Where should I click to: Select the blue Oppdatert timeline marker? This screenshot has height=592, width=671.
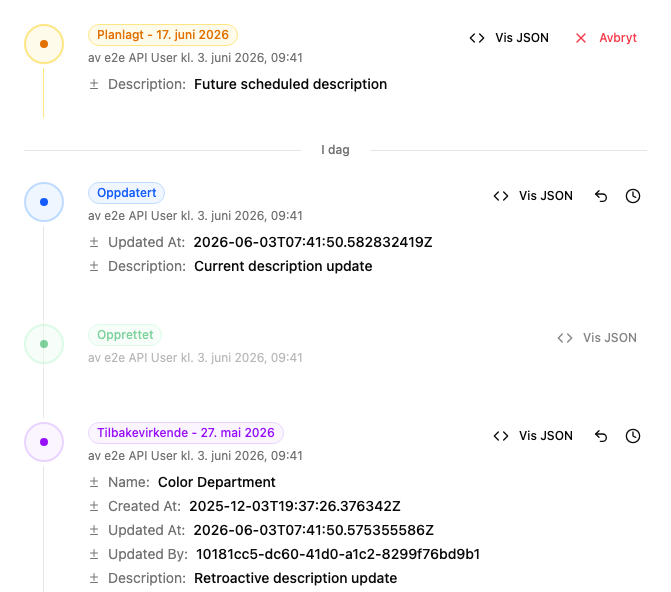click(x=44, y=202)
